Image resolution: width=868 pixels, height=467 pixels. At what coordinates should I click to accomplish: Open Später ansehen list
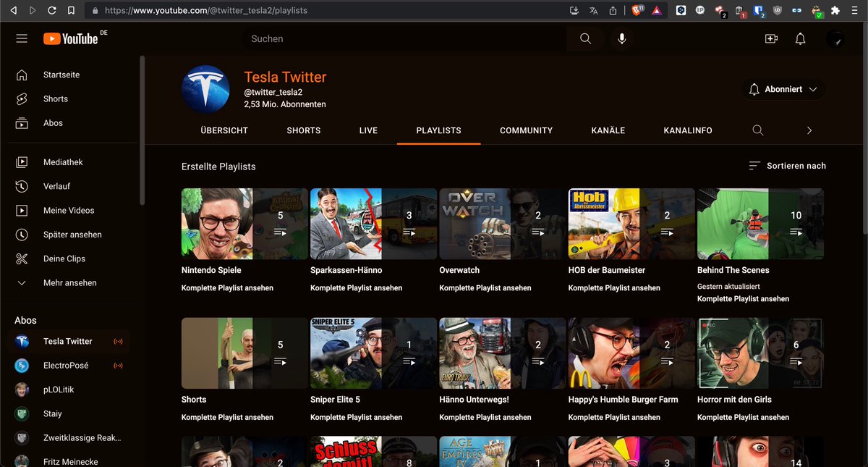click(71, 235)
